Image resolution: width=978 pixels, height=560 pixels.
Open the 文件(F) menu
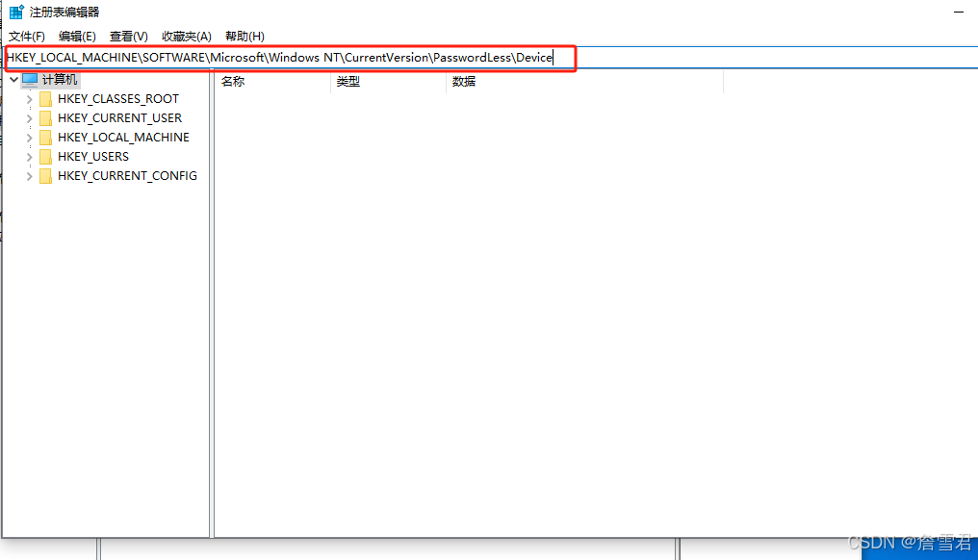click(x=26, y=36)
